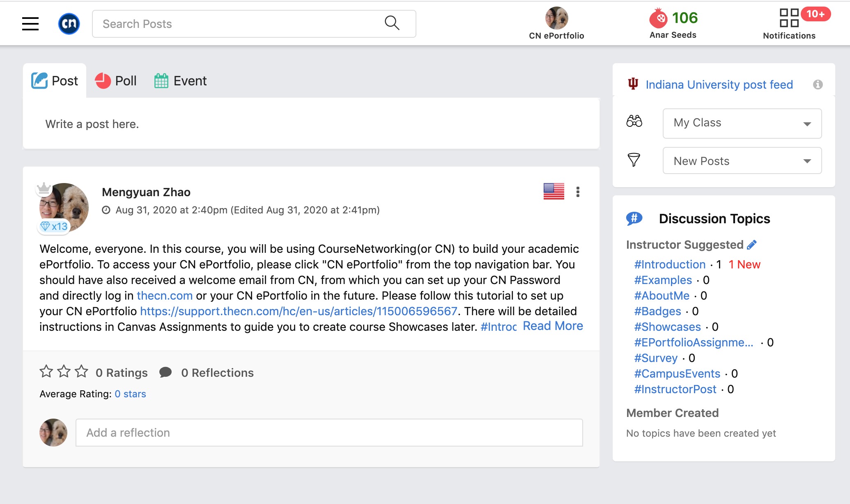Click the CN ePortfolio label
Image resolution: width=850 pixels, height=504 pixels.
click(x=556, y=36)
